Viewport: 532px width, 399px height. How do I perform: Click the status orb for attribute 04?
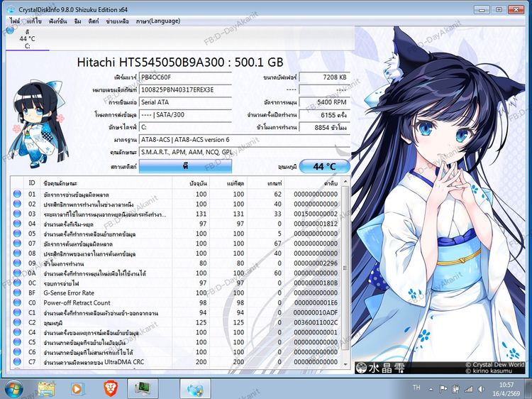(17, 224)
